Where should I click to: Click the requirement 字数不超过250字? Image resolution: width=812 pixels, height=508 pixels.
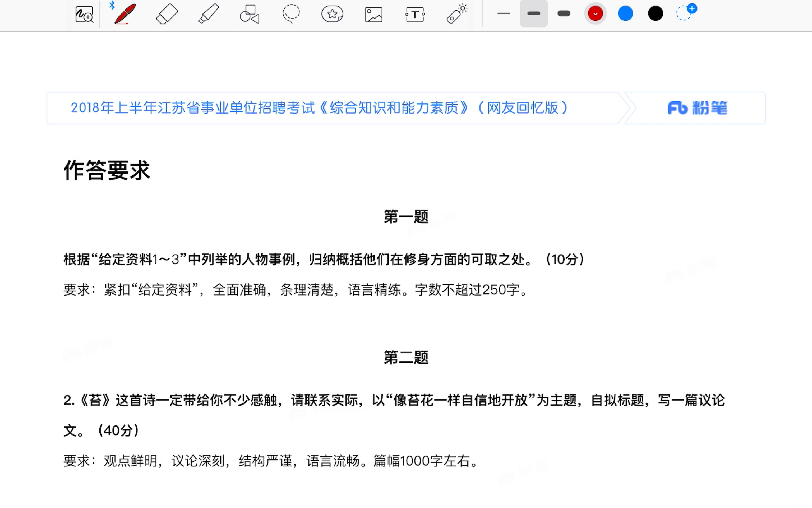[x=472, y=290]
